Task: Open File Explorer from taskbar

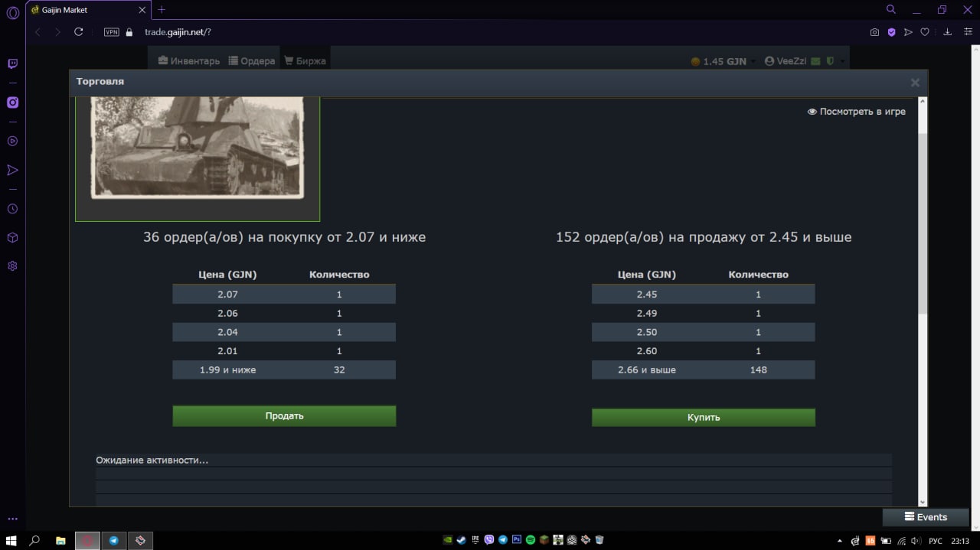Action: tap(60, 540)
